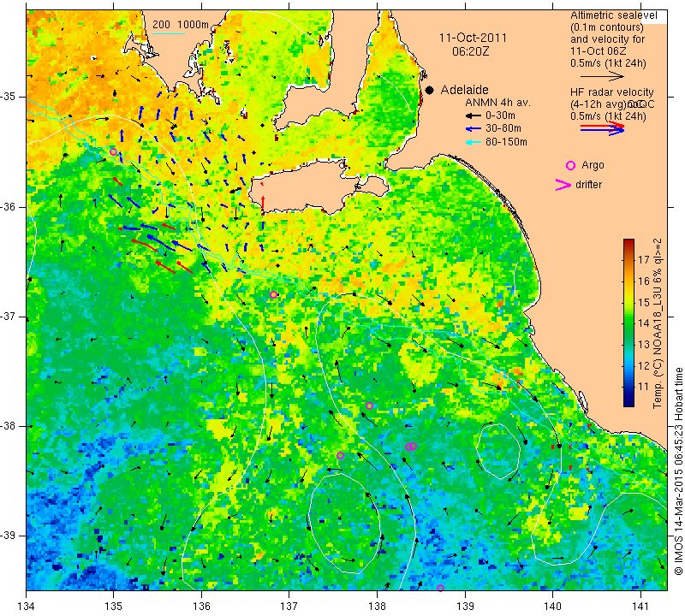Image resolution: width=685 pixels, height=616 pixels.
Task: Click the cyan 80-150m arrow legend symbol
Action: tap(473, 142)
